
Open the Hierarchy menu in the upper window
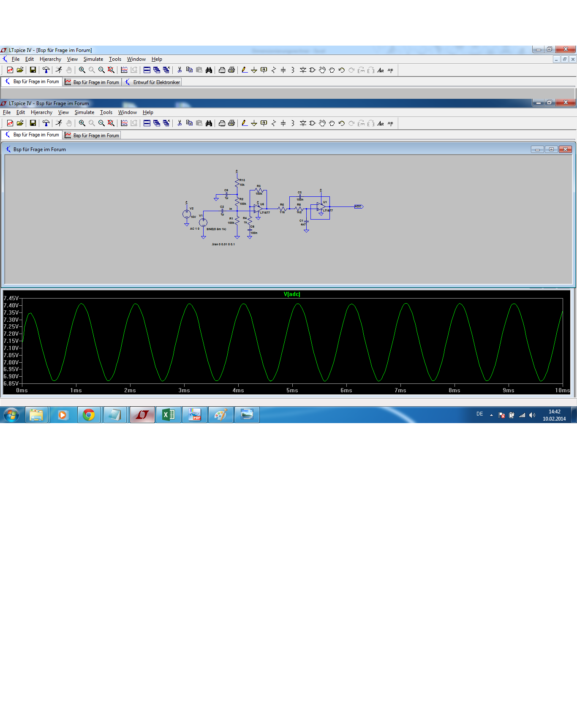pos(50,59)
